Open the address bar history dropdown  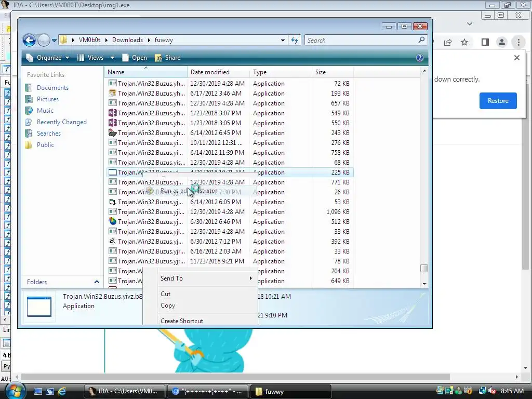click(x=283, y=41)
